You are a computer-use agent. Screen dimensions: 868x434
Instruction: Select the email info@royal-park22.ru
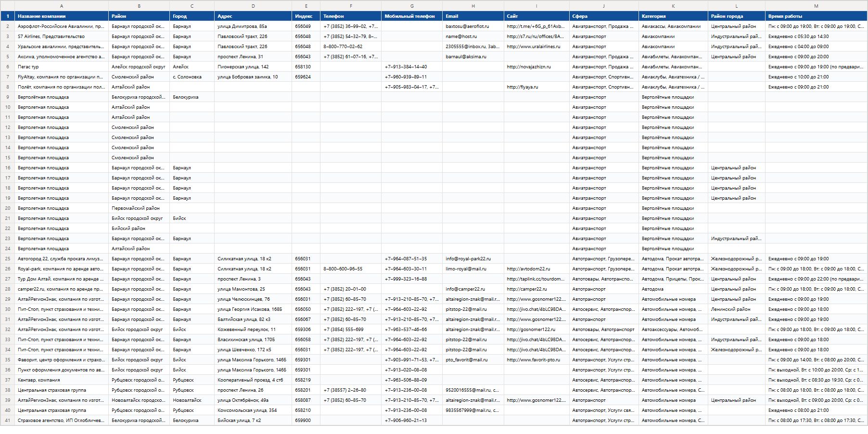473,259
